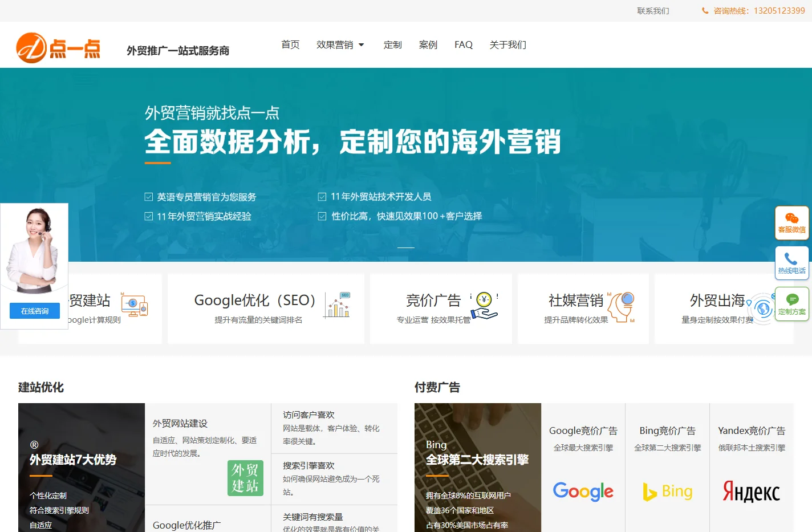
Task: Open the 效果营销 menu item
Action: pyautogui.click(x=335, y=44)
